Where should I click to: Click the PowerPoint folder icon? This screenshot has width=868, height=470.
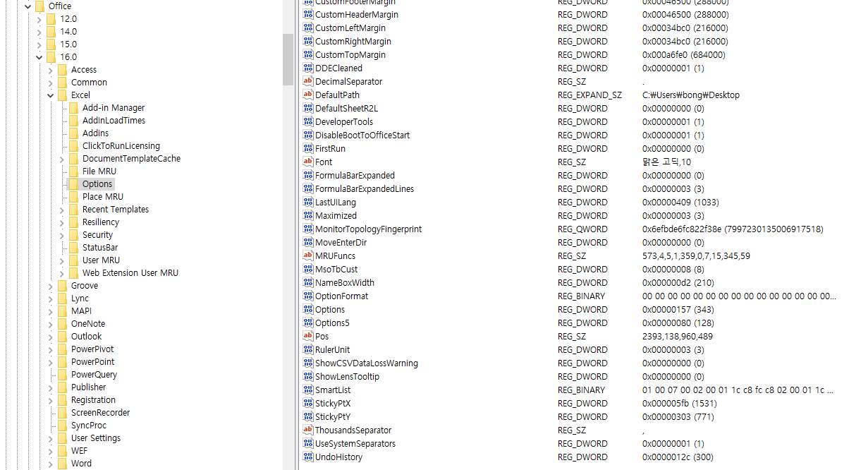point(62,362)
